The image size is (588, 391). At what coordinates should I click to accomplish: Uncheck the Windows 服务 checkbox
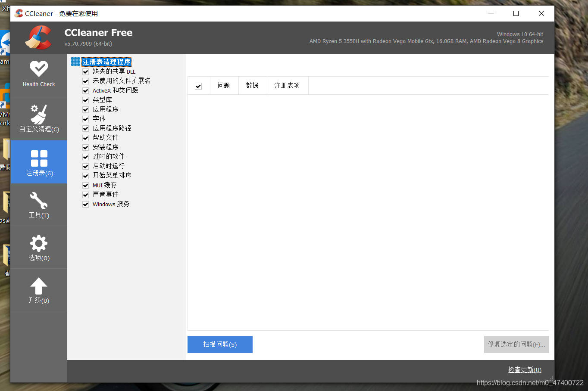[x=85, y=204]
